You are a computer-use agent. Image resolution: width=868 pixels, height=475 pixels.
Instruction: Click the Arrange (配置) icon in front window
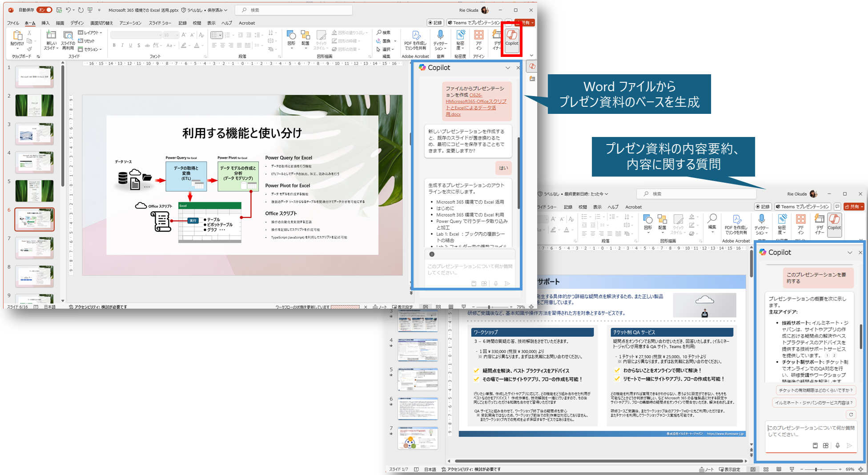click(x=305, y=35)
